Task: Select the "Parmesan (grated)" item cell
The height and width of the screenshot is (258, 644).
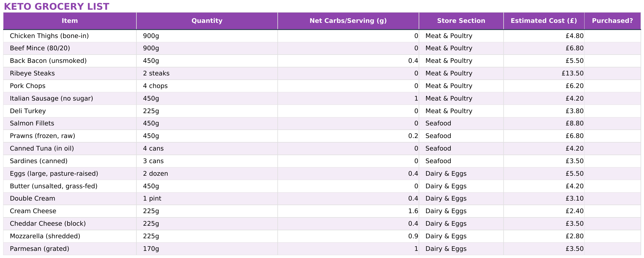Action: 70,249
